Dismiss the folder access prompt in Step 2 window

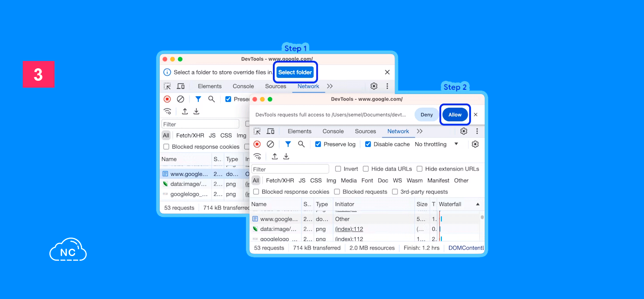475,115
